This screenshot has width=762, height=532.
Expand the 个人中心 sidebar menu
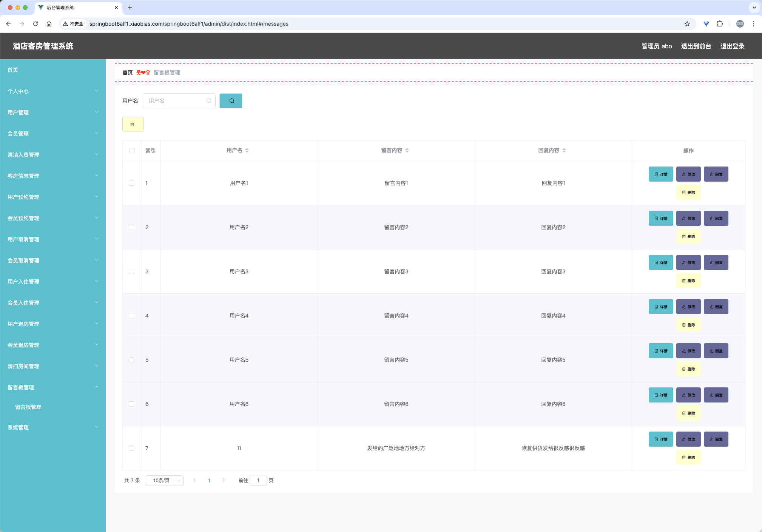(53, 91)
